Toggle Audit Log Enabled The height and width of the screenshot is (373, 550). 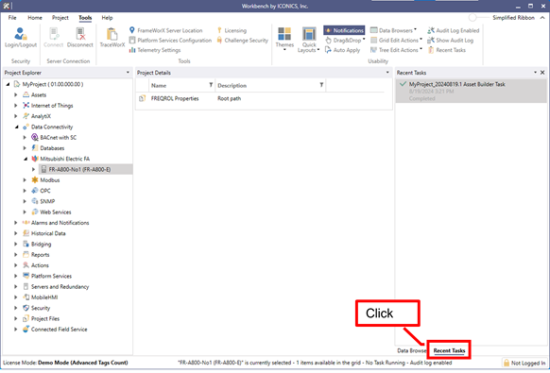coord(453,31)
